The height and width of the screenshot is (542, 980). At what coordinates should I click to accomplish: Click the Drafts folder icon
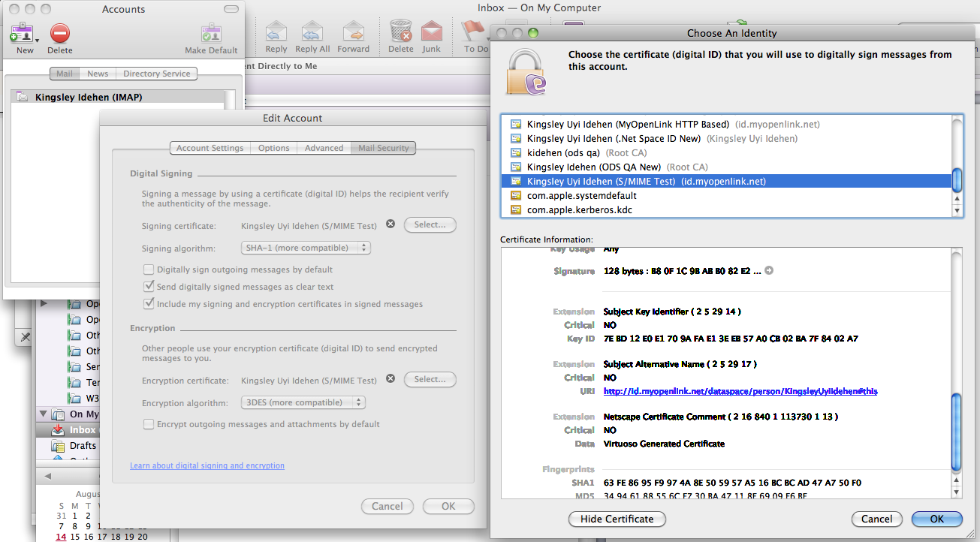point(58,445)
